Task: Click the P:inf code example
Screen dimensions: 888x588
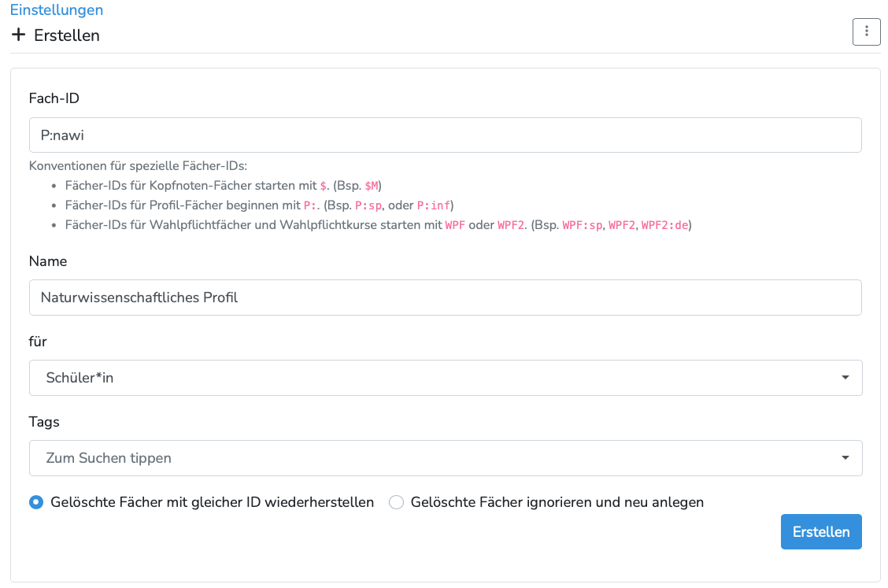Action: coord(434,205)
